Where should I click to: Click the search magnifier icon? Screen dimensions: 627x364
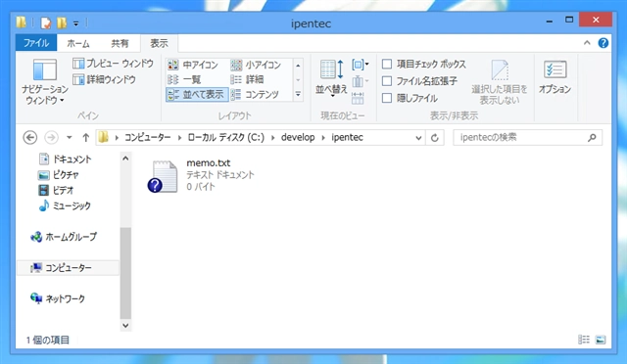pyautogui.click(x=592, y=137)
